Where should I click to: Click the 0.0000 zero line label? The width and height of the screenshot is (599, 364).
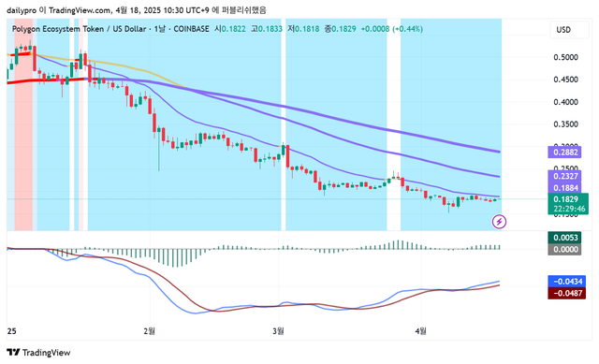pos(564,250)
